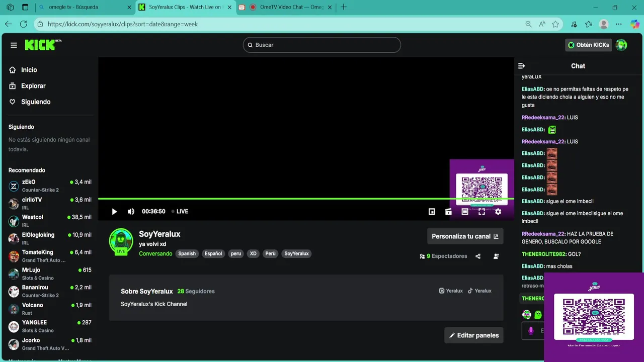644x362 pixels.
Task: Select the lowercase peru tag
Action: [236, 254]
